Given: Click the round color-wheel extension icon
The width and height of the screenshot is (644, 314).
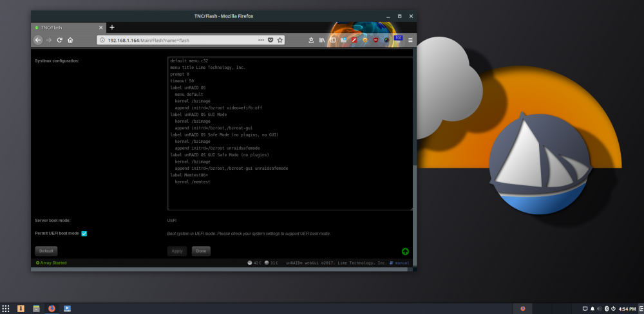Looking at the screenshot, I should (386, 41).
